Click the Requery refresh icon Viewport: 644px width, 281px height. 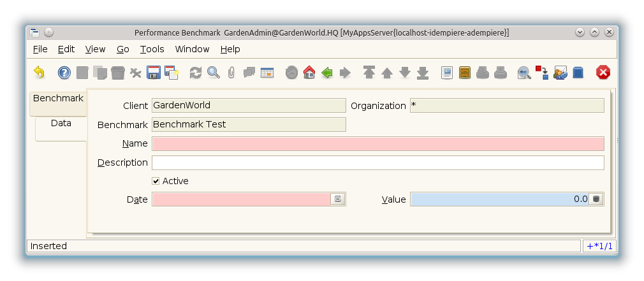point(196,73)
